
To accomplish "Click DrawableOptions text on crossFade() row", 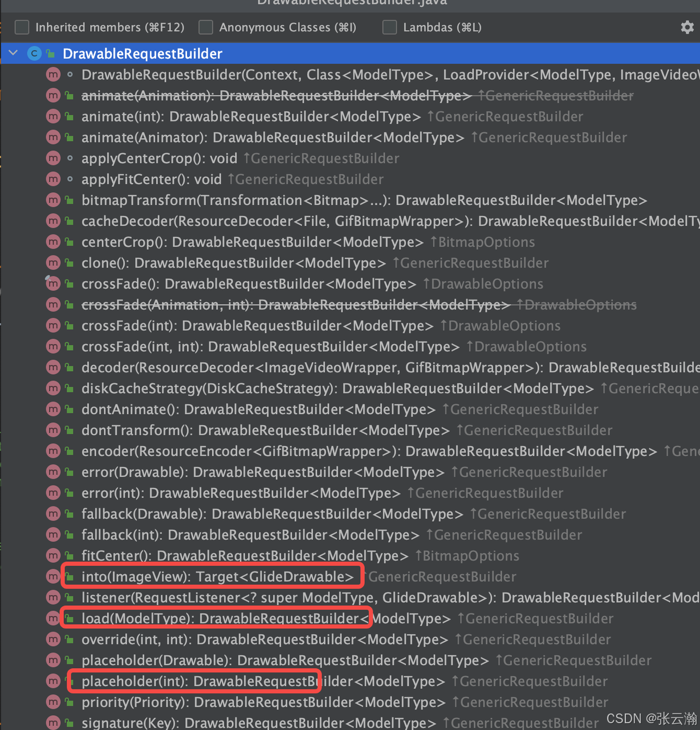I will pyautogui.click(x=487, y=283).
